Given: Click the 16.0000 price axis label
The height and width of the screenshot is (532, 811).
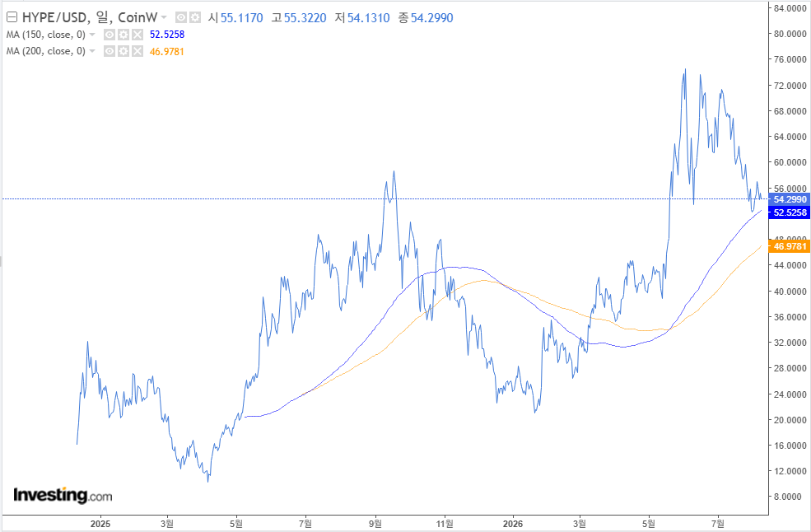Looking at the screenshot, I should pyautogui.click(x=790, y=446).
